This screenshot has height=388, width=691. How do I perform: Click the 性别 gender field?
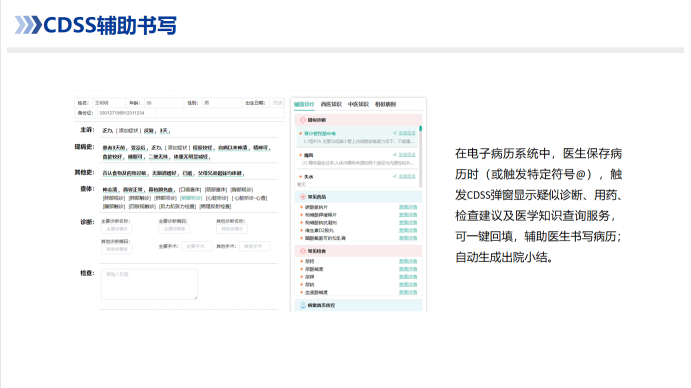[221, 103]
